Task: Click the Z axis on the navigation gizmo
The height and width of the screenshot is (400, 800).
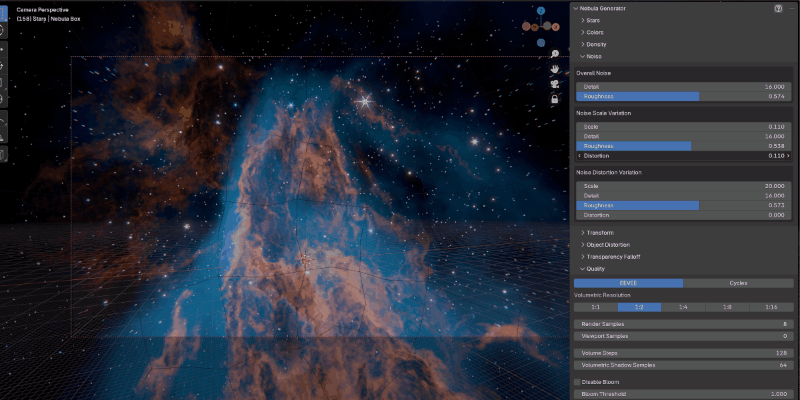Action: tap(541, 10)
